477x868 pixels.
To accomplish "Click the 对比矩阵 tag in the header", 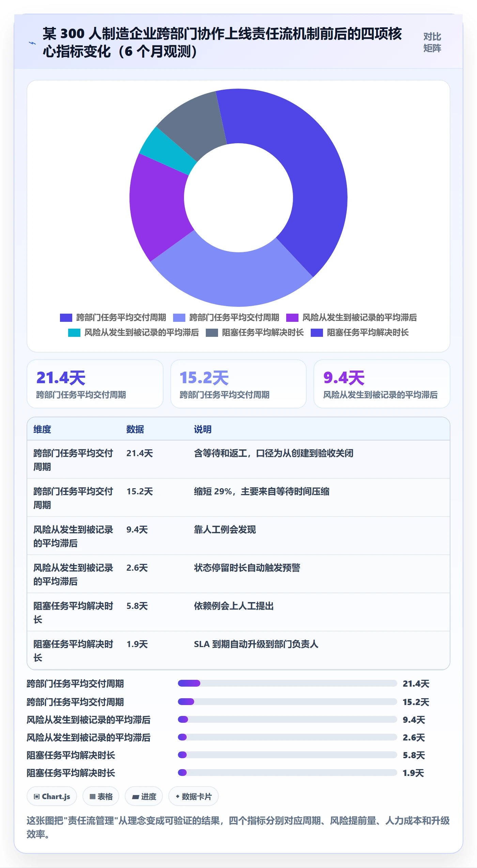I will point(432,42).
